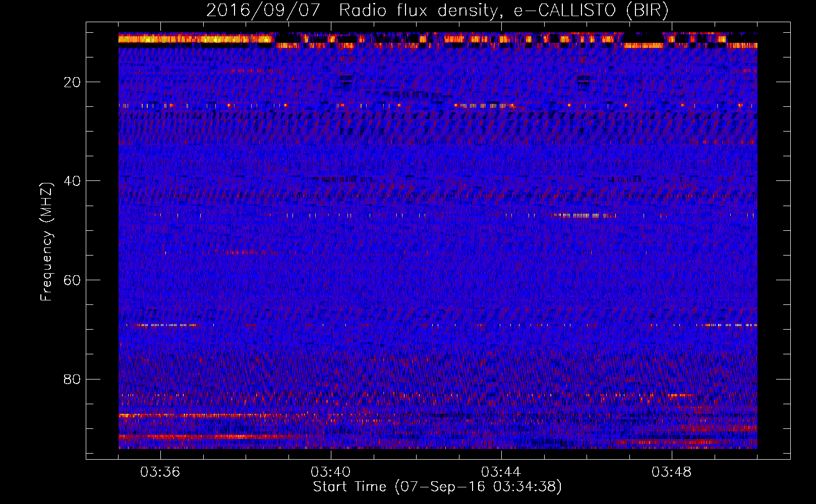Click the 03:40 time tick label
This screenshot has height=504, width=816.
[x=331, y=472]
